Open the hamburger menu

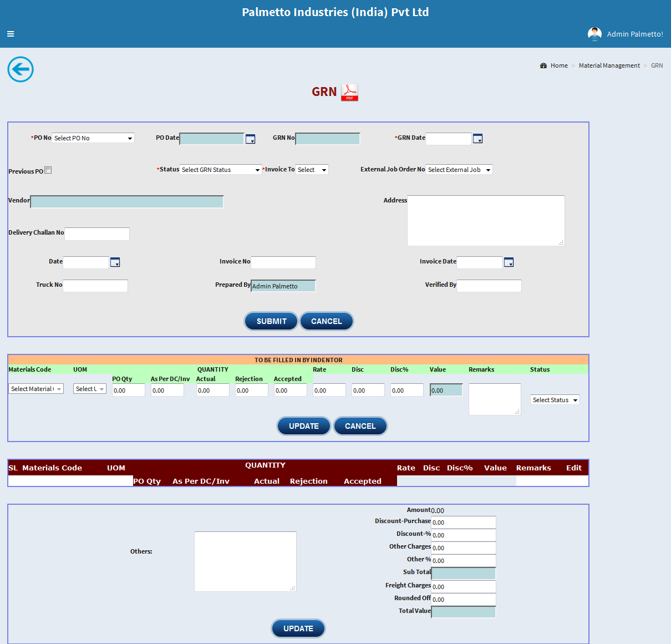point(11,34)
